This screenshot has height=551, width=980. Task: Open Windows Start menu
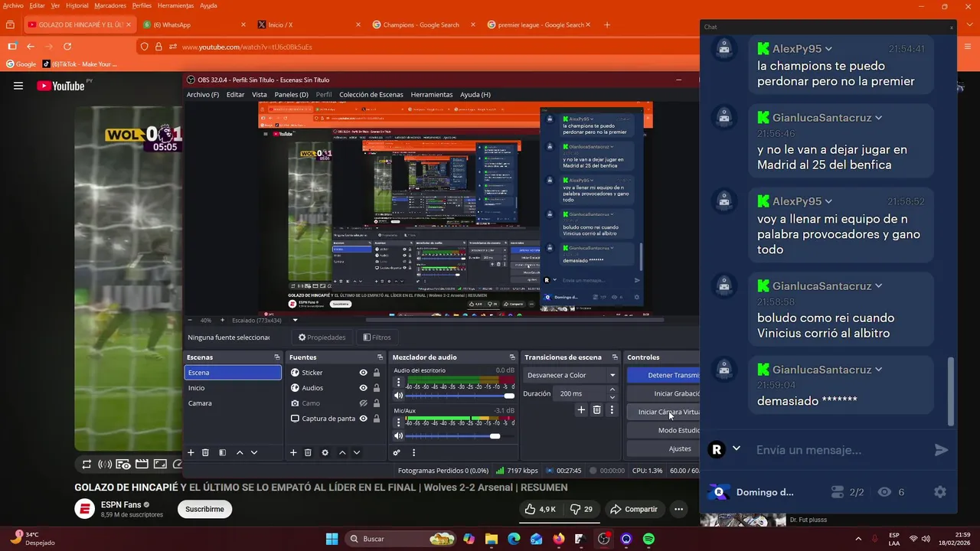click(x=332, y=539)
